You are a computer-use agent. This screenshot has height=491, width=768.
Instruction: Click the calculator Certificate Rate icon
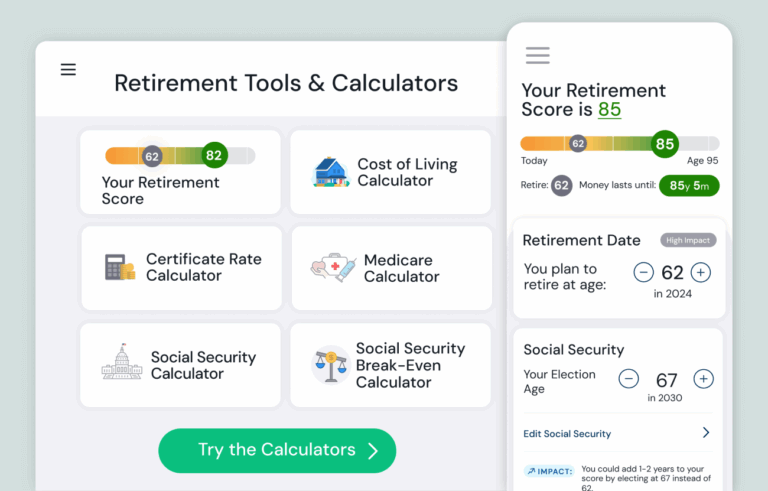click(120, 267)
